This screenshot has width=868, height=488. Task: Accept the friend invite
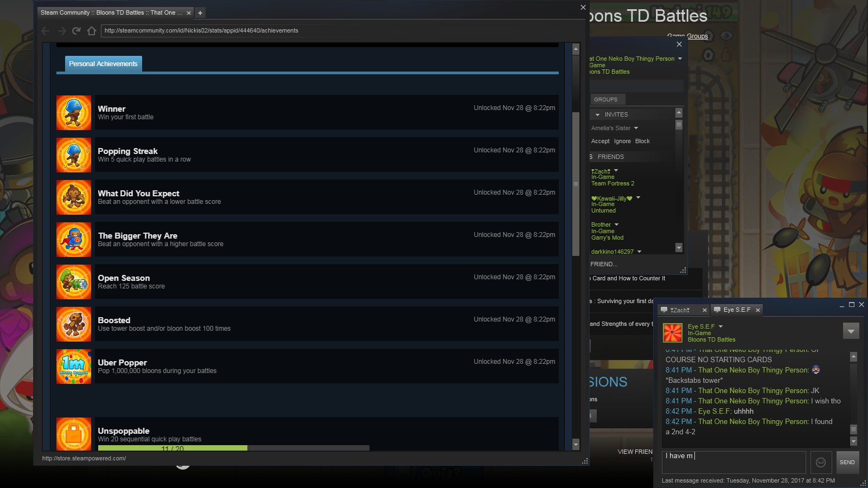pos(600,141)
